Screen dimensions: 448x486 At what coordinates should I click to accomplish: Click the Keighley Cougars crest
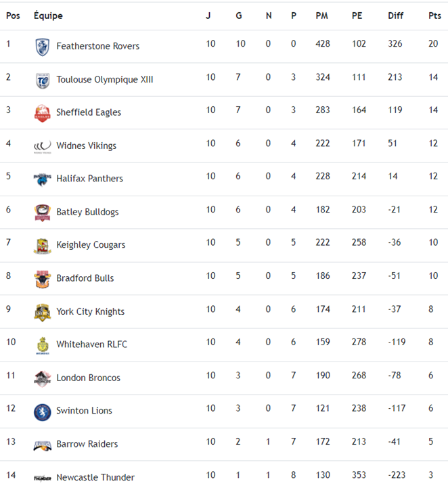[x=42, y=245]
